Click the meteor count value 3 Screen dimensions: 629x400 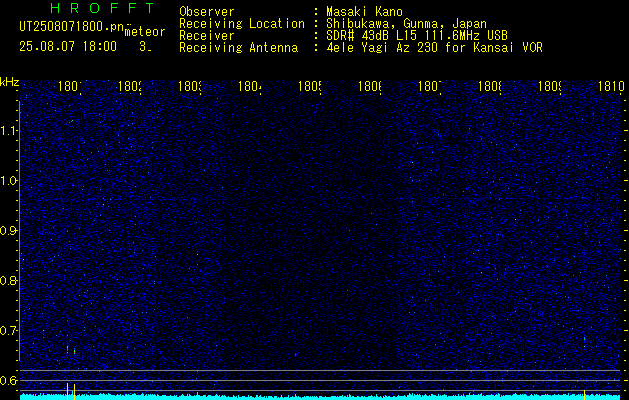tap(144, 47)
